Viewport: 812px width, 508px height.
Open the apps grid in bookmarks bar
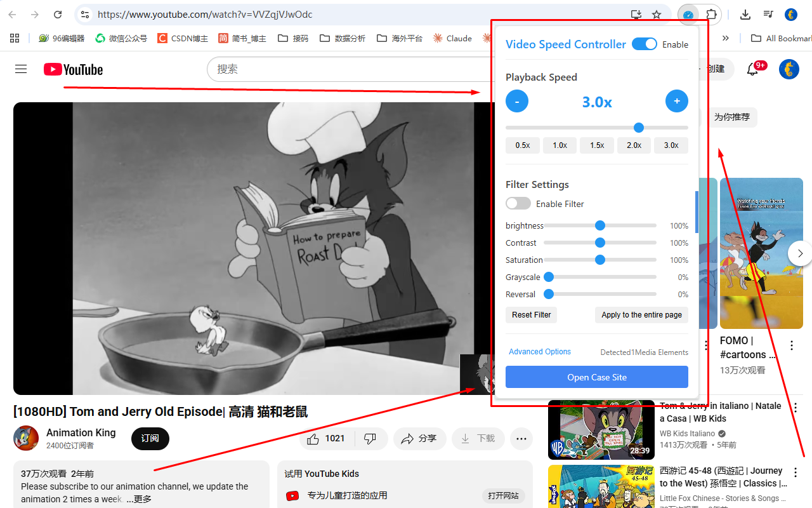(x=15, y=38)
